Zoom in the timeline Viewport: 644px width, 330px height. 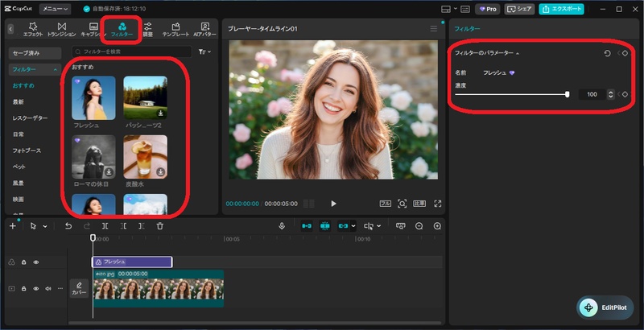pyautogui.click(x=437, y=226)
